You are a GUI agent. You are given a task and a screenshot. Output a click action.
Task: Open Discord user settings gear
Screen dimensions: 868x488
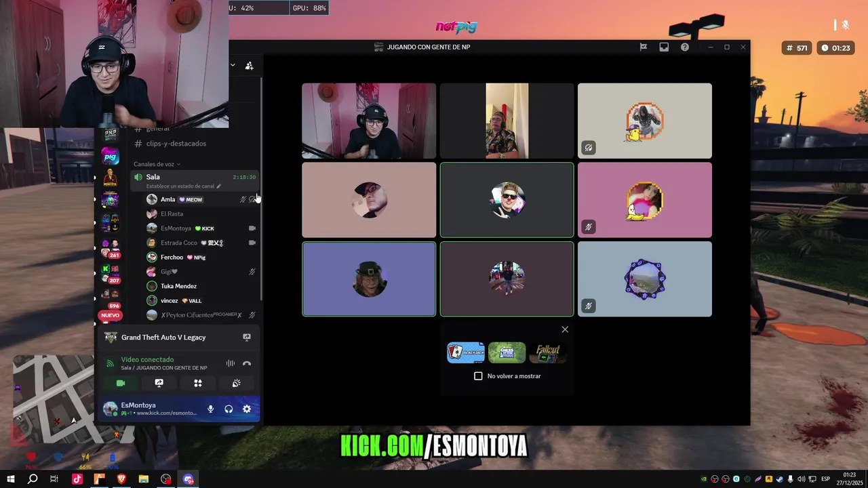pos(247,409)
